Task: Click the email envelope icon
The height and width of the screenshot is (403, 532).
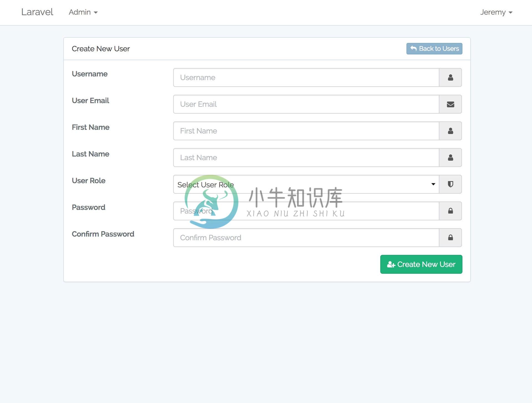Action: (450, 104)
